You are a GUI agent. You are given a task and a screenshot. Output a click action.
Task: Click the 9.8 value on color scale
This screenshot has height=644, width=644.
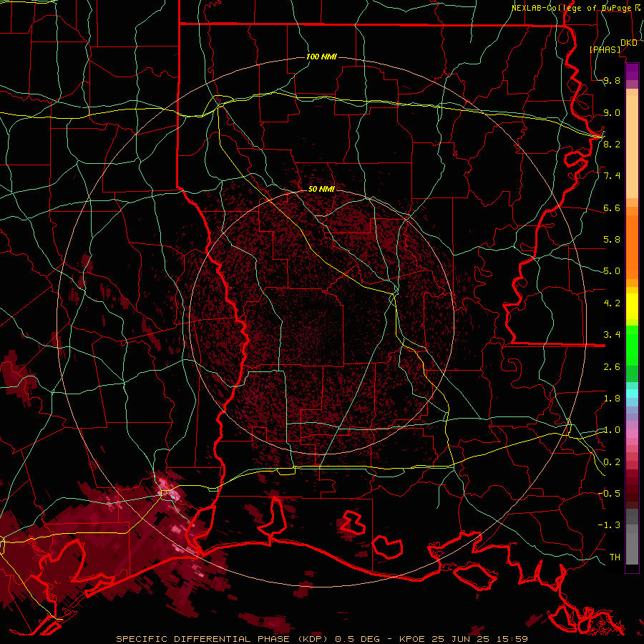tap(612, 80)
